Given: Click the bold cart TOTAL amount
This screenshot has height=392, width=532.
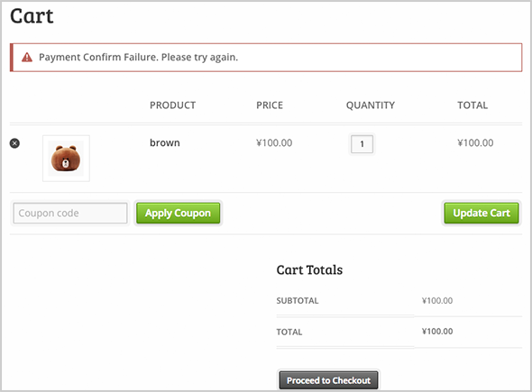Looking at the screenshot, I should [x=437, y=332].
